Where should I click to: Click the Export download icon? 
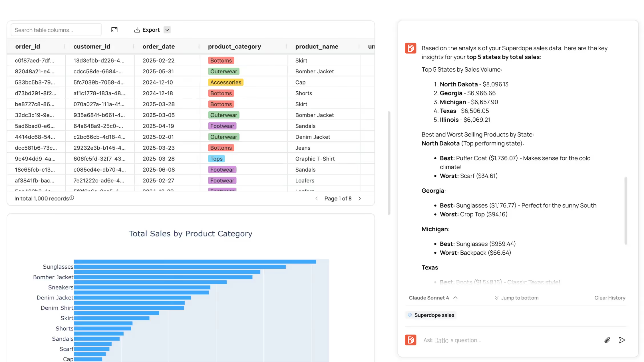pos(137,30)
